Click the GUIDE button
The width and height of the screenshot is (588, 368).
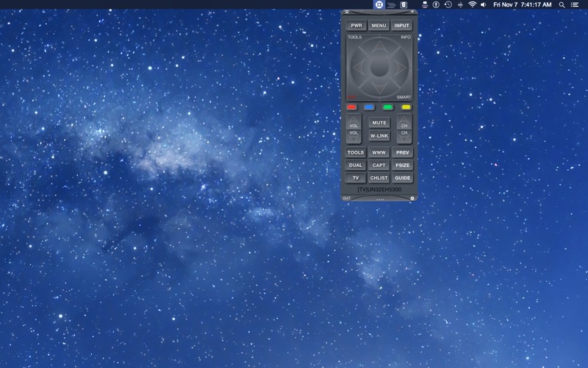[402, 178]
